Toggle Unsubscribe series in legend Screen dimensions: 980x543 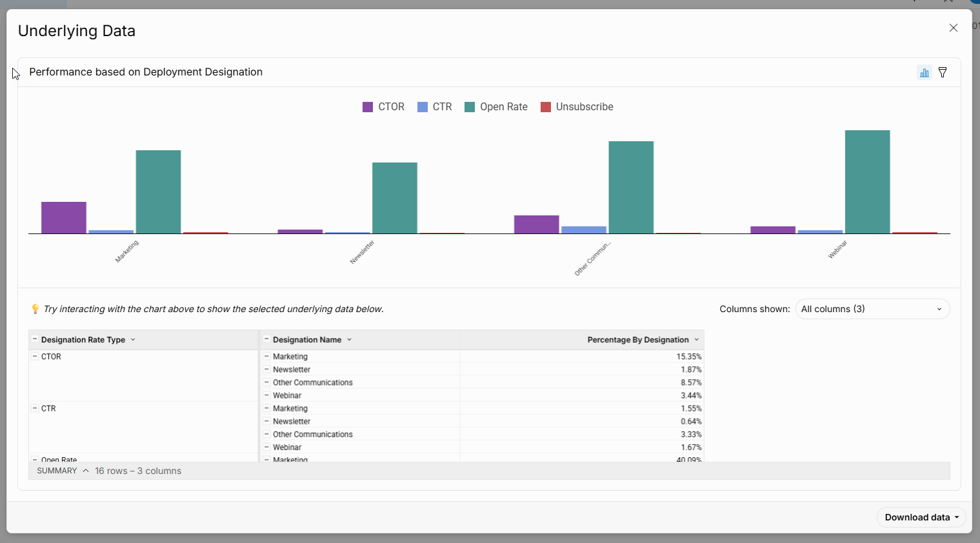pyautogui.click(x=577, y=107)
